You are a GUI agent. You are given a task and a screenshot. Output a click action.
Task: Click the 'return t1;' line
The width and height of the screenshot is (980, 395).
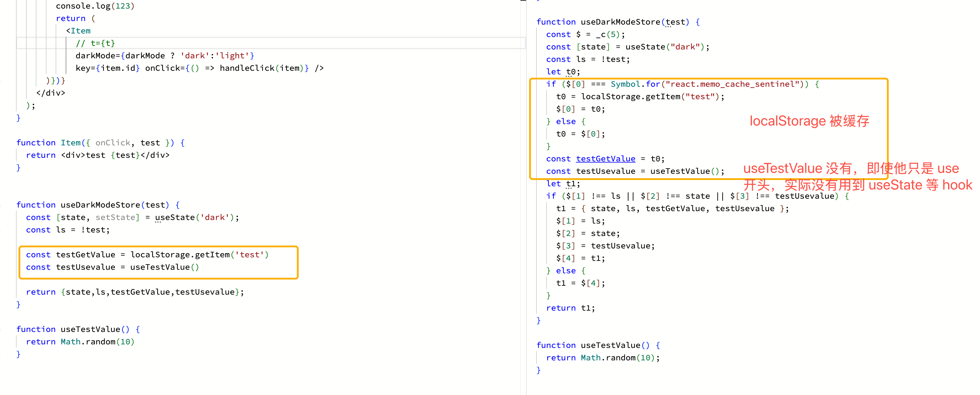click(571, 308)
